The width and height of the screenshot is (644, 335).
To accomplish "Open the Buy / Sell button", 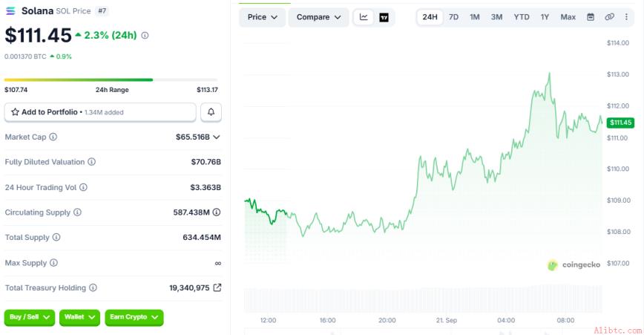I will (x=29, y=317).
